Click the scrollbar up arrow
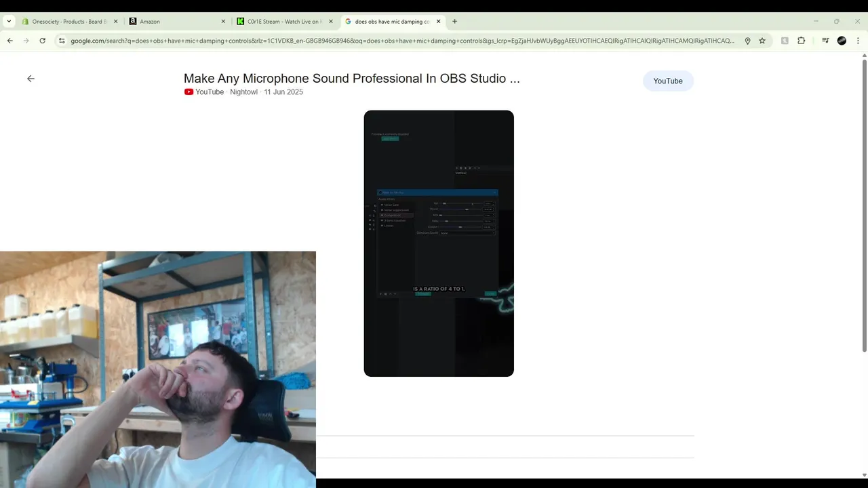The image size is (868, 488). pyautogui.click(x=865, y=56)
